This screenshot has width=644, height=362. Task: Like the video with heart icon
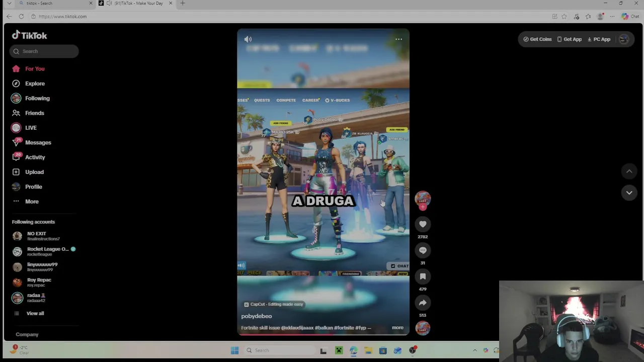pos(423,224)
